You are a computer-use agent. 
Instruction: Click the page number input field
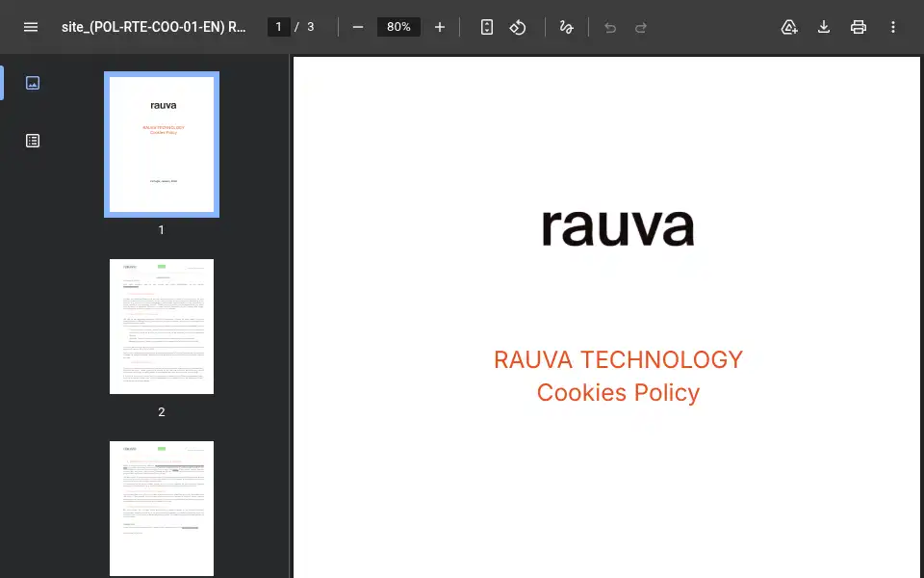point(279,27)
